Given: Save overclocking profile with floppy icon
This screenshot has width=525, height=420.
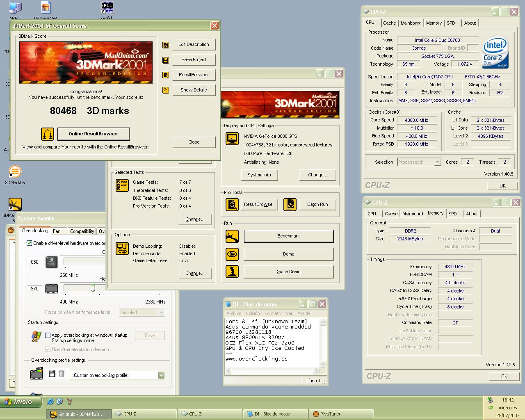Looking at the screenshot, I should [52, 374].
